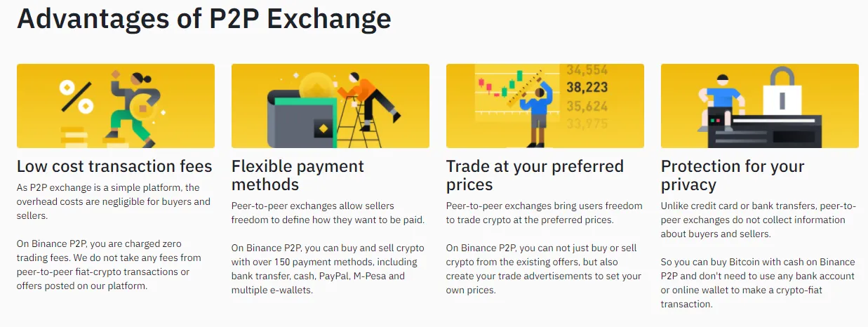Click the candlestick chart graphic
The width and height of the screenshot is (868, 327).
coord(501,82)
